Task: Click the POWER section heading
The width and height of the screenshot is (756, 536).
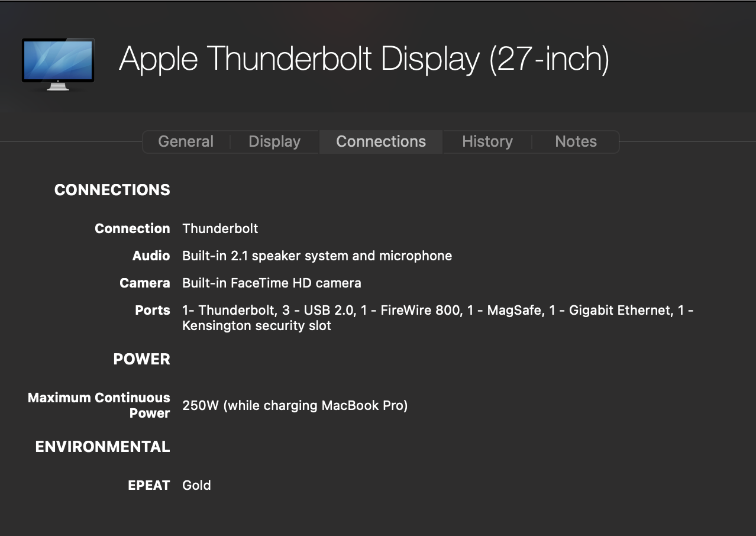Action: 141,359
